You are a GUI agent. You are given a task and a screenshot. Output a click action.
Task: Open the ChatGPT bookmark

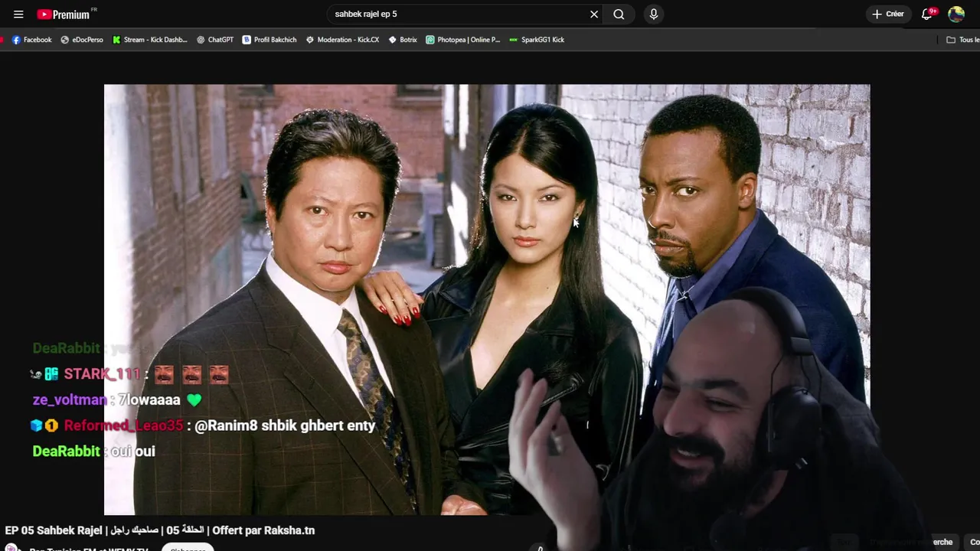215,40
